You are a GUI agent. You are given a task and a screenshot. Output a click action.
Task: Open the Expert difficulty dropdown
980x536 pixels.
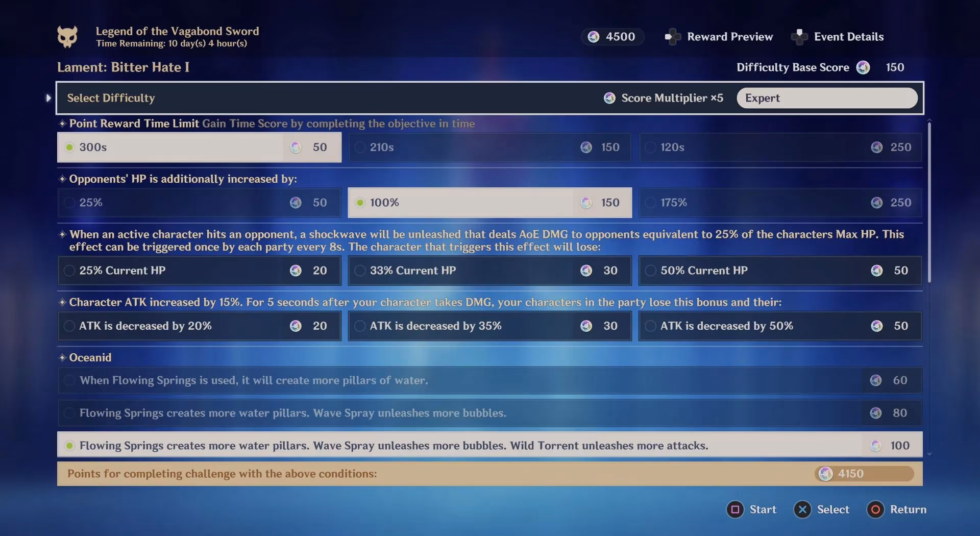[x=826, y=98]
